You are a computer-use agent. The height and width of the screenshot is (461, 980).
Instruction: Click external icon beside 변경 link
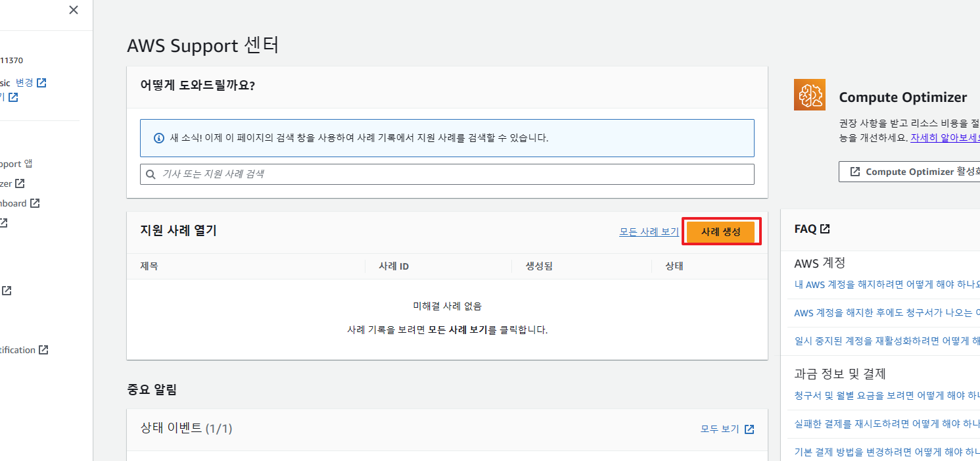(42, 83)
